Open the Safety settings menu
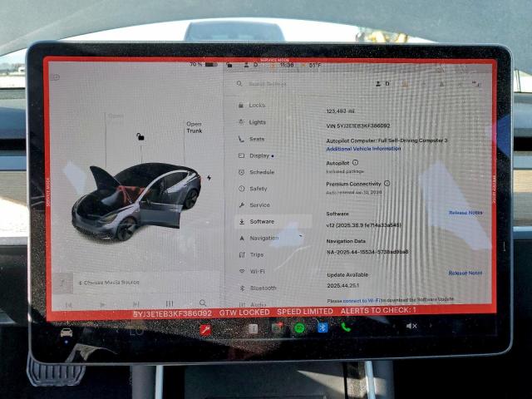 tap(253, 189)
